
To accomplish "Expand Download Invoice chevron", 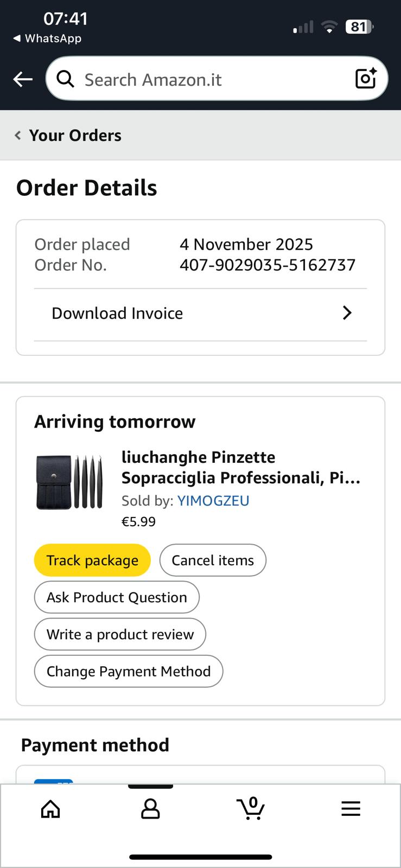I will click(347, 313).
